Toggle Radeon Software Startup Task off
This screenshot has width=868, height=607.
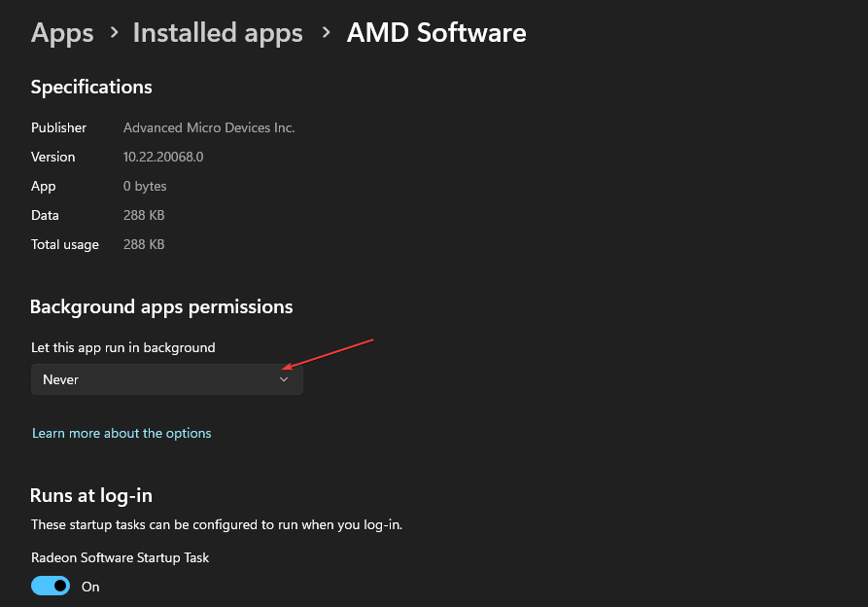(50, 586)
